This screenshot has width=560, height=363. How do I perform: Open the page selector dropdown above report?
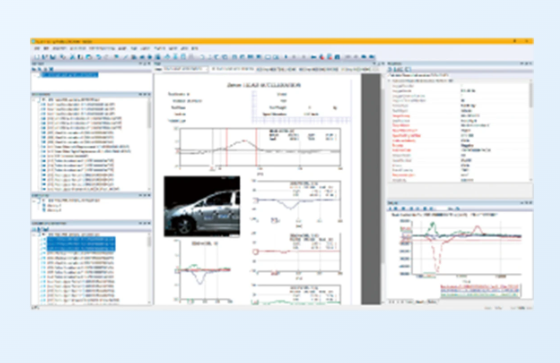184,69
